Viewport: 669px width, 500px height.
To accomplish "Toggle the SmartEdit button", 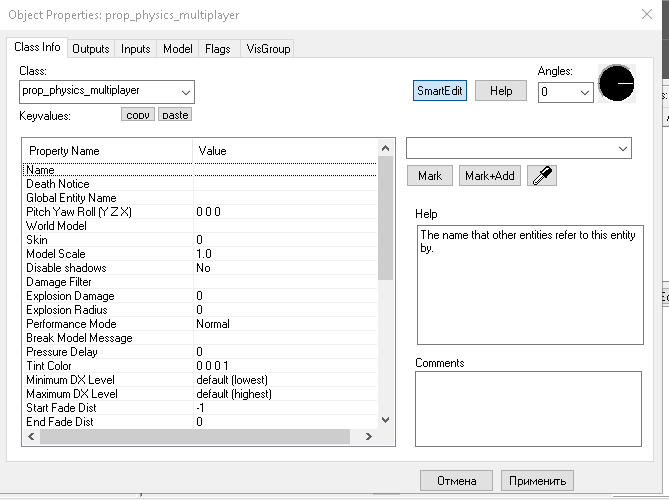I will tap(439, 90).
